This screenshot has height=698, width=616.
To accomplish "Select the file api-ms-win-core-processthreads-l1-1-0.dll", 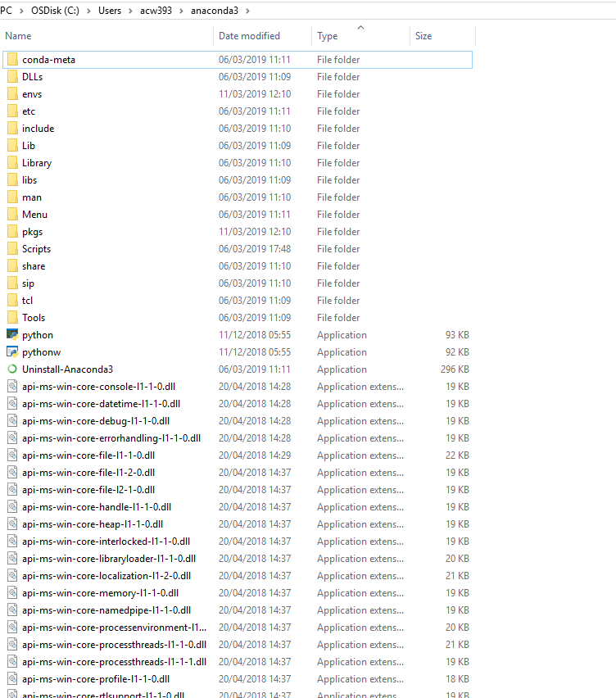I will pos(115,645).
